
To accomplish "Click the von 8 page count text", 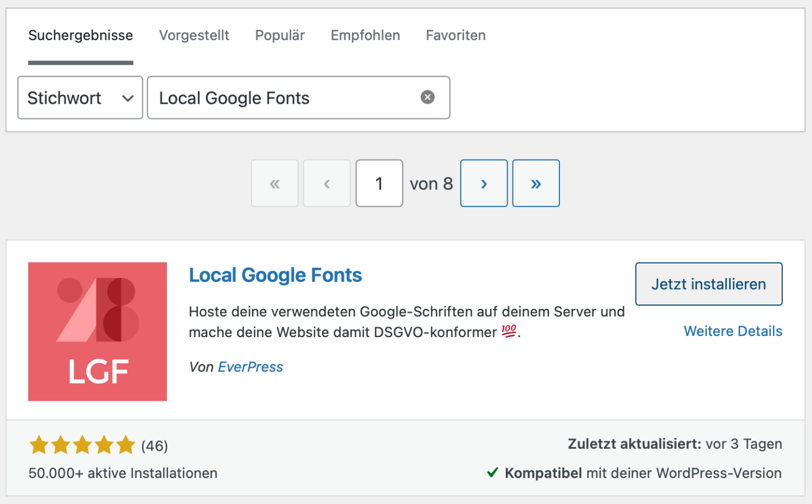I will point(431,184).
